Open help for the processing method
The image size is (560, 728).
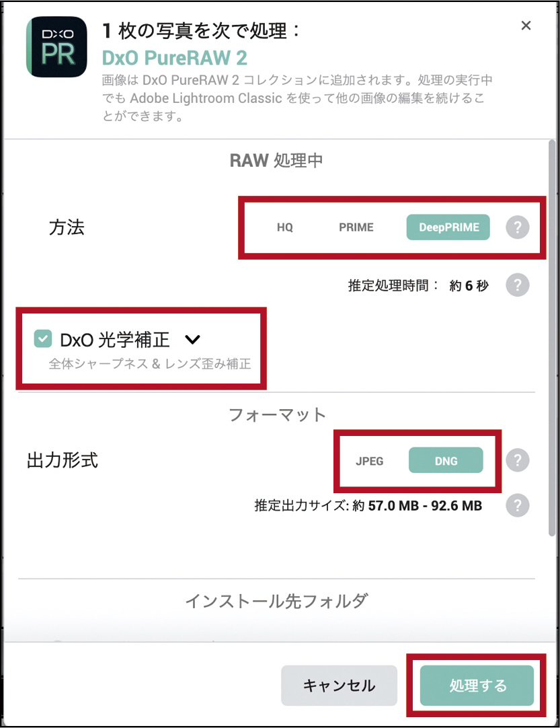517,227
